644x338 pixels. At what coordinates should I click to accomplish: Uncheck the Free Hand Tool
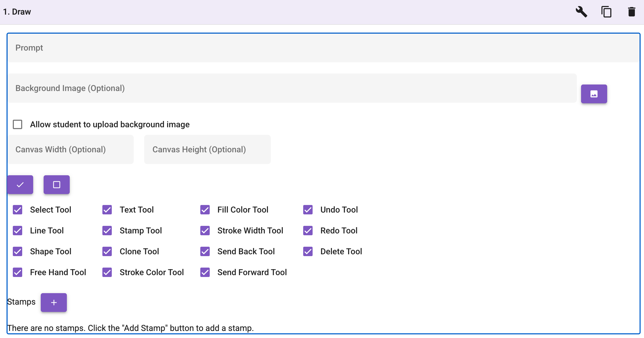[17, 272]
